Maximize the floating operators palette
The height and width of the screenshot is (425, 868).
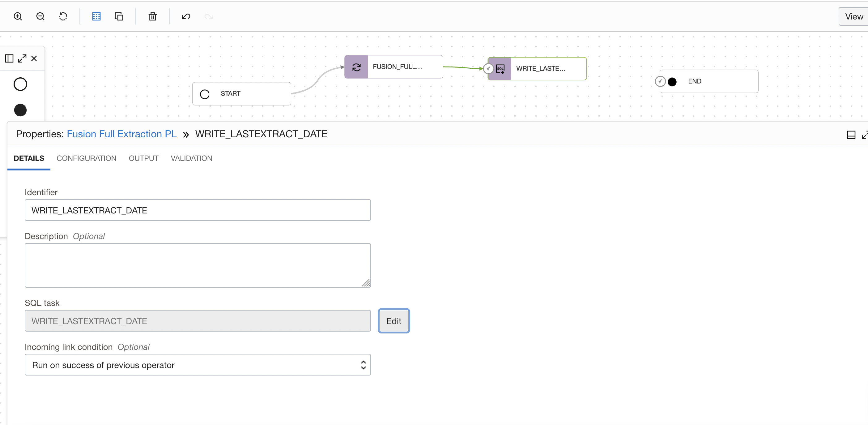[22, 58]
